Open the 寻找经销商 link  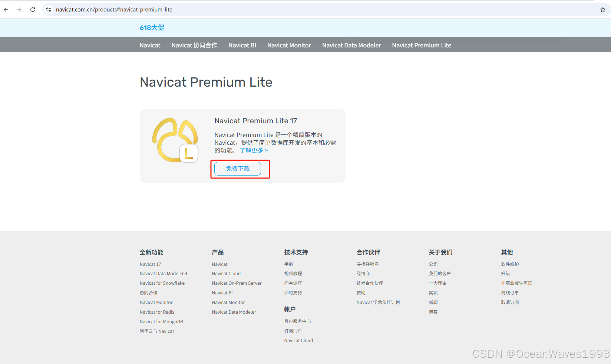point(367,264)
